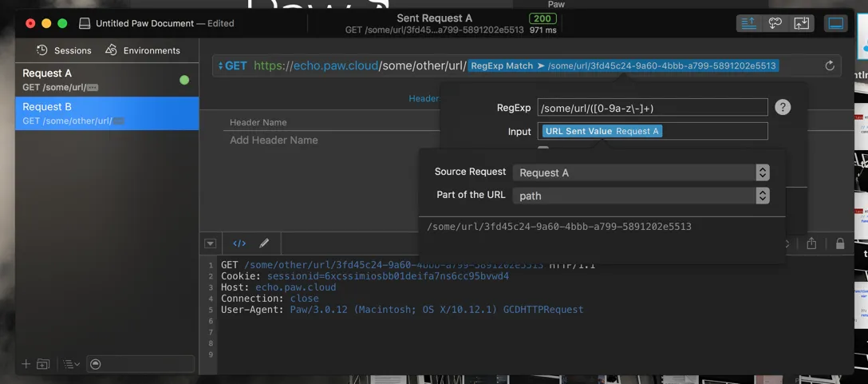868x384 pixels.
Task: Click the matched path preview text in popover
Action: coord(559,227)
